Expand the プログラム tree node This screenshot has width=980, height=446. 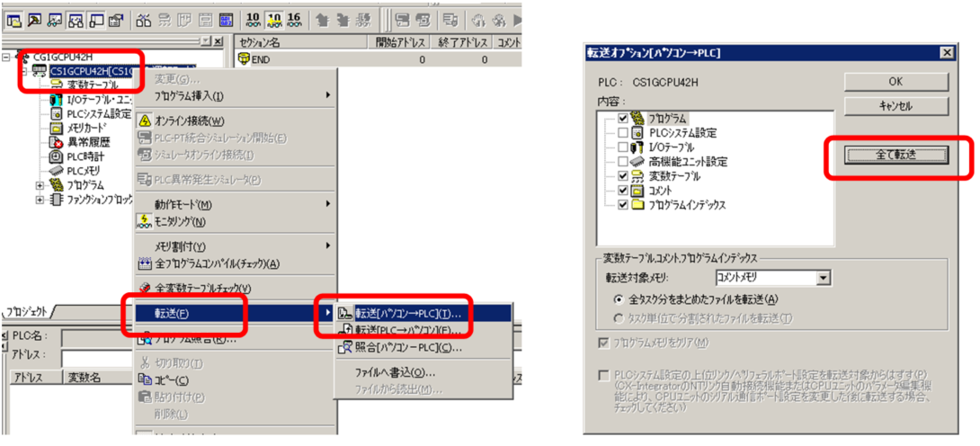(x=40, y=185)
